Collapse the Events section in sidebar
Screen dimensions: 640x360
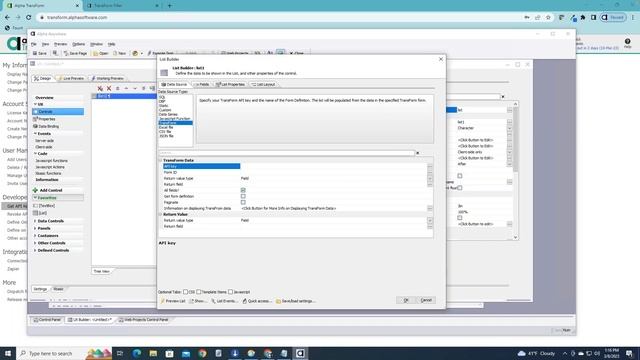[36, 134]
